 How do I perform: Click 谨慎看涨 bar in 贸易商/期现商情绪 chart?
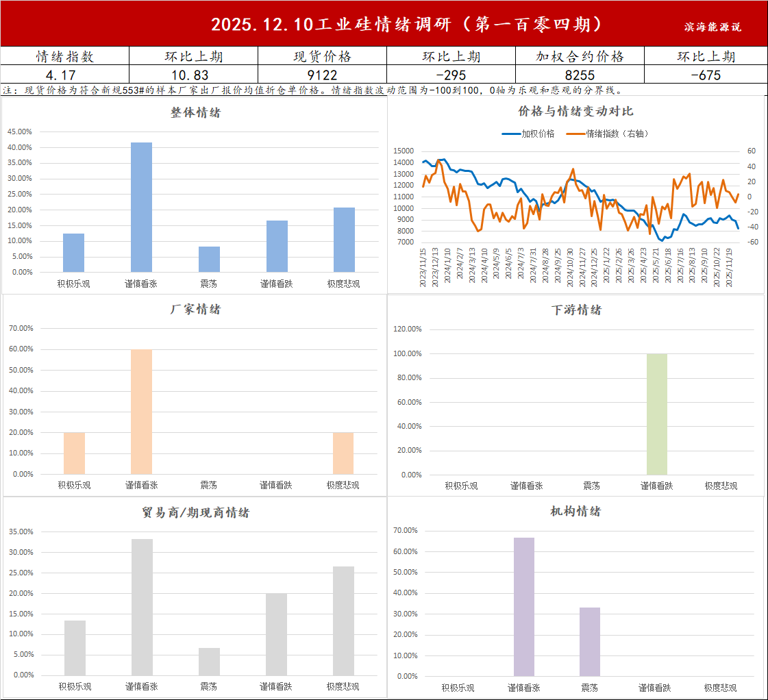(x=142, y=607)
